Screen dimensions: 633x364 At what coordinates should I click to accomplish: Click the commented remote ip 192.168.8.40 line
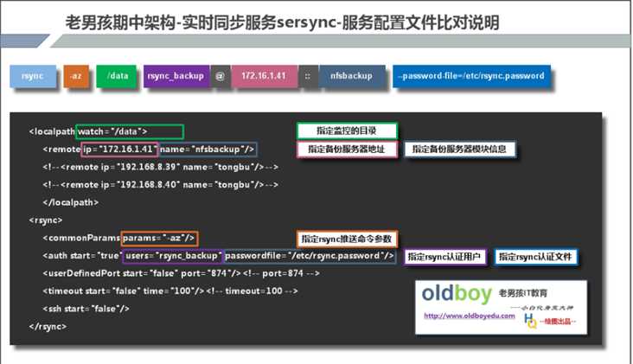click(161, 185)
